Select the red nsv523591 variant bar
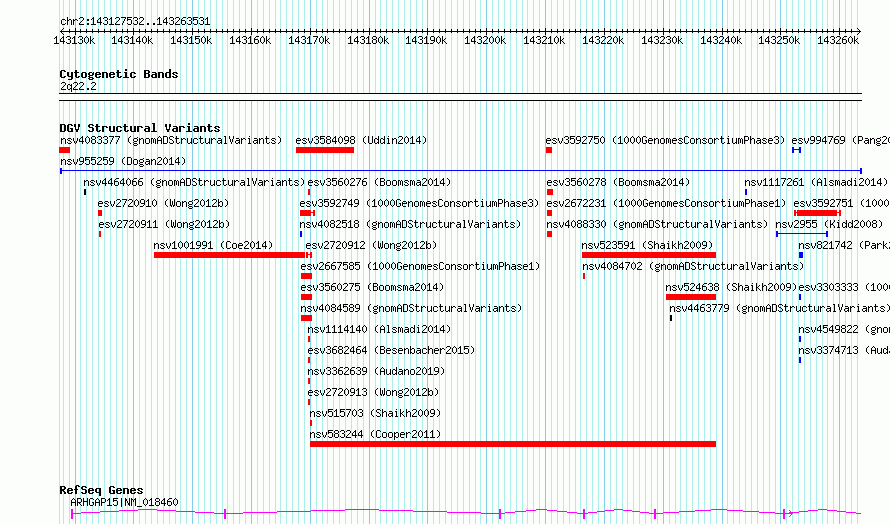The width and height of the screenshot is (890, 524). point(649,255)
